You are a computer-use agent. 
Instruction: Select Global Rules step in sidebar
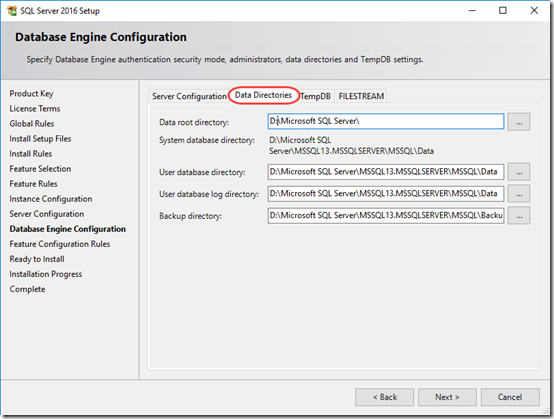(x=32, y=124)
